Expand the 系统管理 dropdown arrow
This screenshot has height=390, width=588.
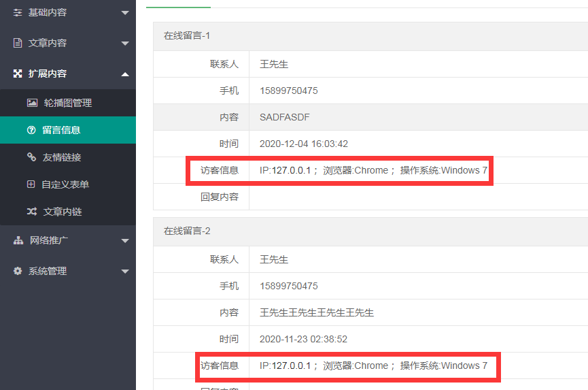pyautogui.click(x=124, y=272)
